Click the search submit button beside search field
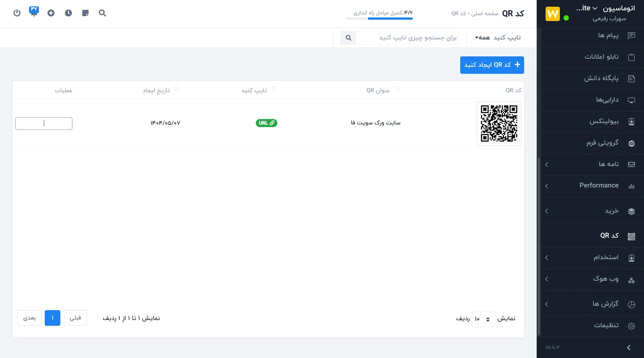 click(348, 38)
